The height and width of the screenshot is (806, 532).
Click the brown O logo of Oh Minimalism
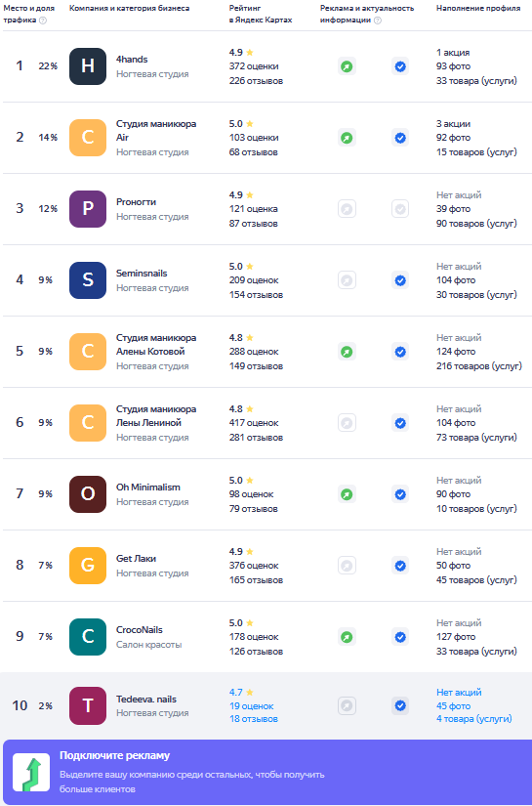(88, 494)
